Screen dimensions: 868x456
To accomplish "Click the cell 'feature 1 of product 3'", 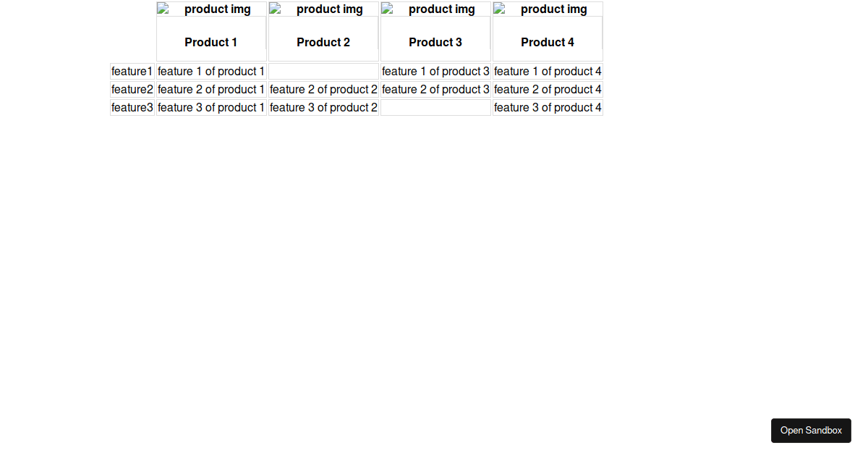I will [435, 71].
